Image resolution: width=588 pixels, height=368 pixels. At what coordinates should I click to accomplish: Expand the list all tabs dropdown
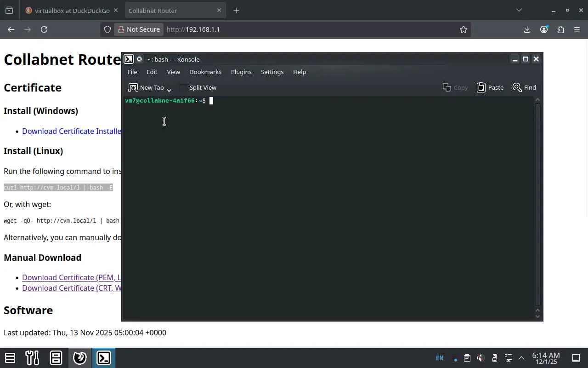coord(519,10)
